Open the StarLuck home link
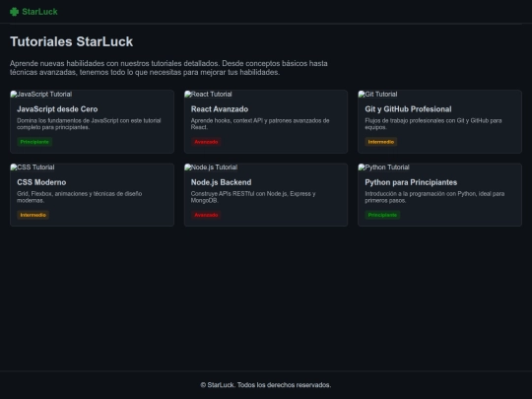This screenshot has width=532, height=399. coord(33,12)
